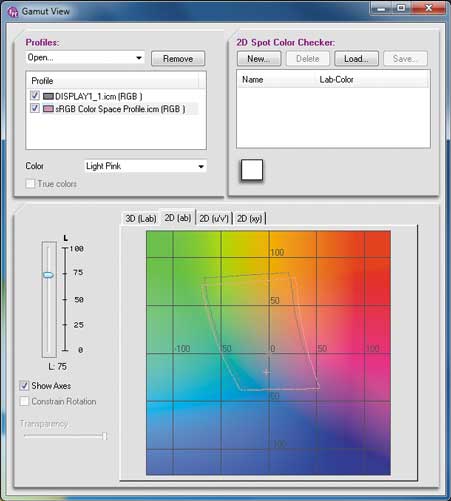Enable the Constrain Rotation checkbox

point(24,401)
